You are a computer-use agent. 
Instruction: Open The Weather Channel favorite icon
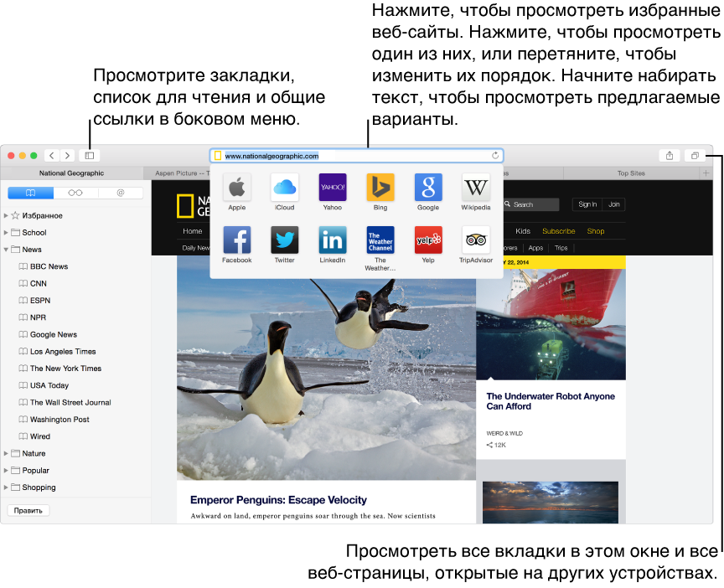coord(380,240)
